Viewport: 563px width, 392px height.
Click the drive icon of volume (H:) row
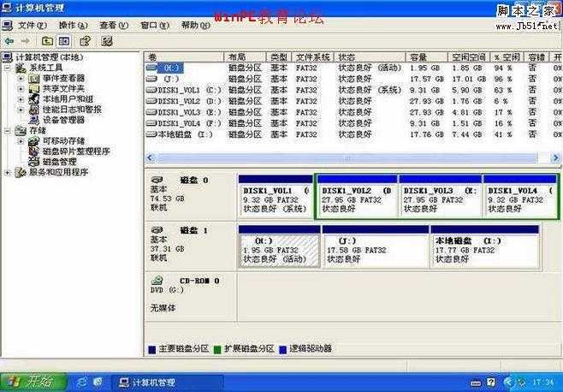(151, 68)
